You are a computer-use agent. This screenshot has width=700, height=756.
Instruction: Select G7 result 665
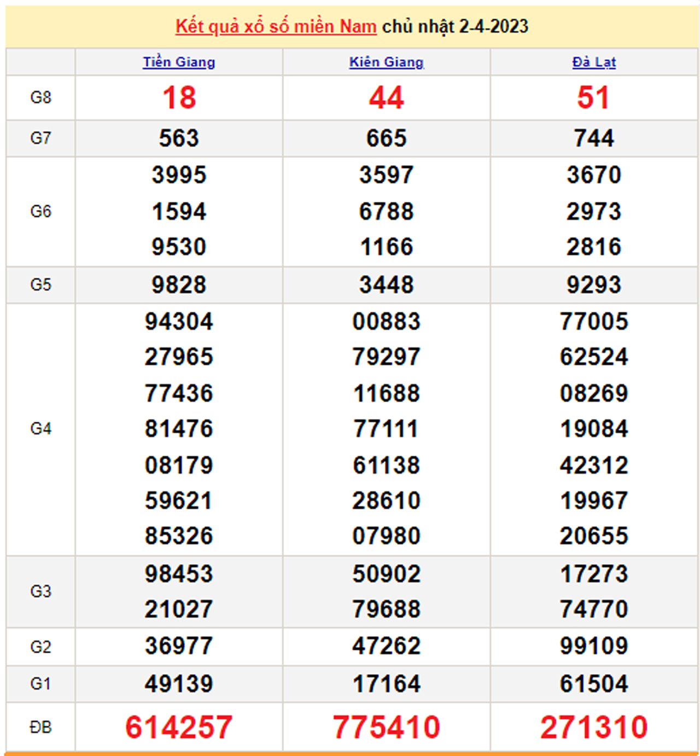387,138
